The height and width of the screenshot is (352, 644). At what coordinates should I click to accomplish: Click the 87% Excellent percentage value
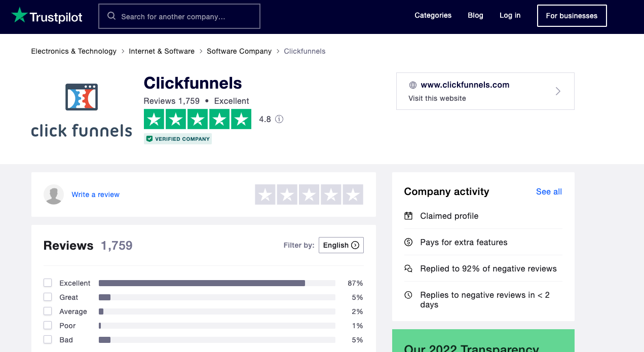click(355, 283)
